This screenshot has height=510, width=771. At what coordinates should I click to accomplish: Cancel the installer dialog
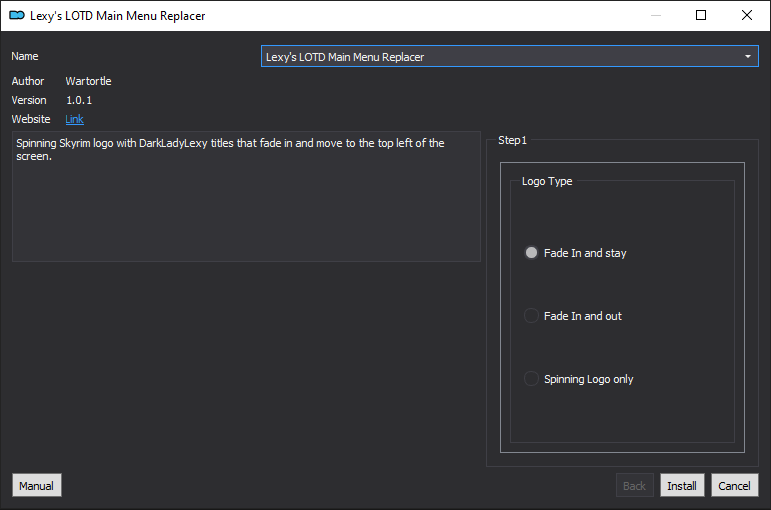735,485
